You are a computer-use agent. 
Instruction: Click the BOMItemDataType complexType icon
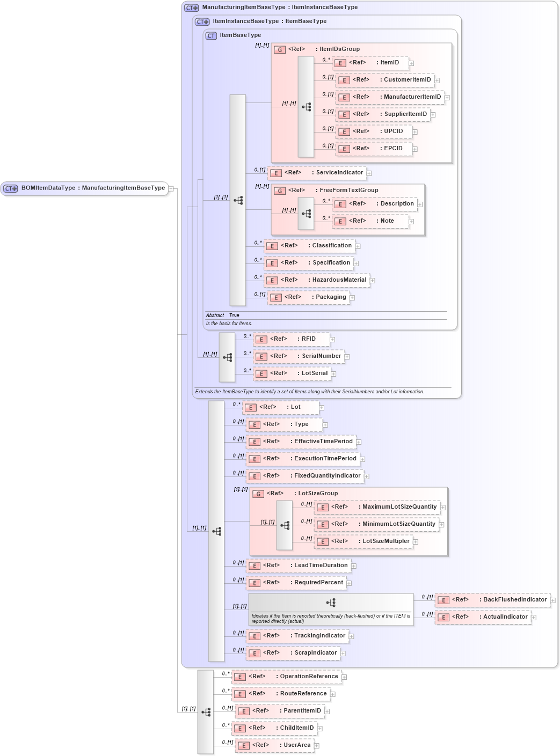pyautogui.click(x=10, y=188)
